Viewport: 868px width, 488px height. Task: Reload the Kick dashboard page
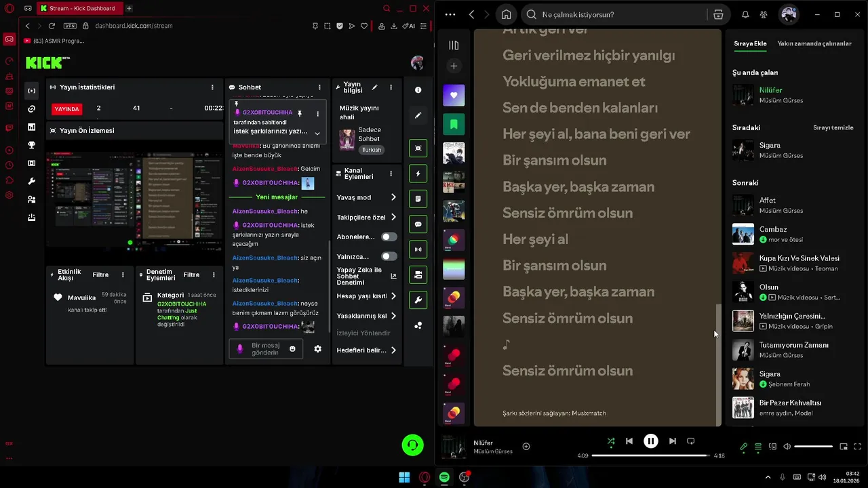(52, 26)
